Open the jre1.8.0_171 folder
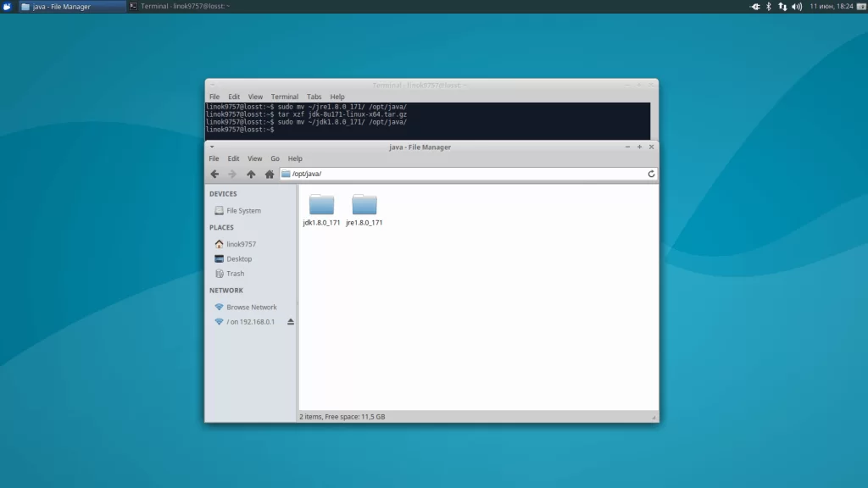Viewport: 868px width, 488px height. (364, 210)
